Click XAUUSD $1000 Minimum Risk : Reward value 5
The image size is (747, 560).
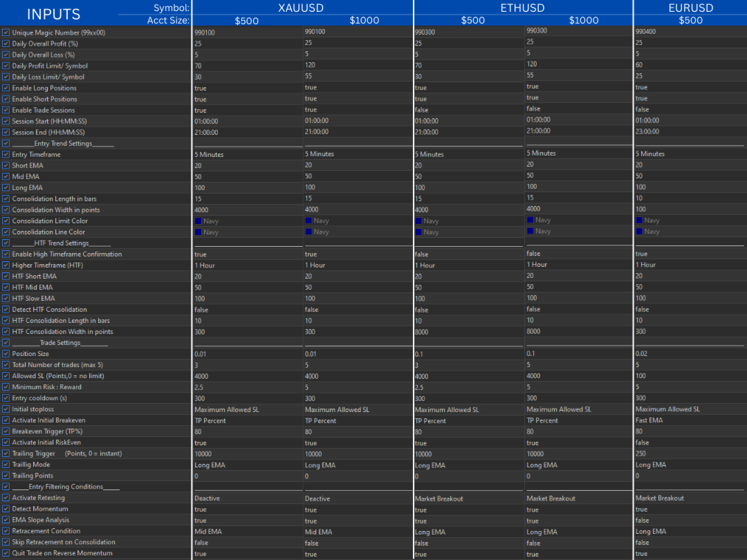point(307,387)
